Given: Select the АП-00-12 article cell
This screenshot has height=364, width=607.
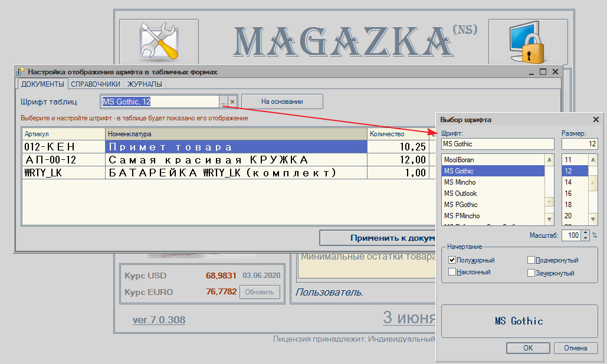Looking at the screenshot, I should (x=64, y=160).
